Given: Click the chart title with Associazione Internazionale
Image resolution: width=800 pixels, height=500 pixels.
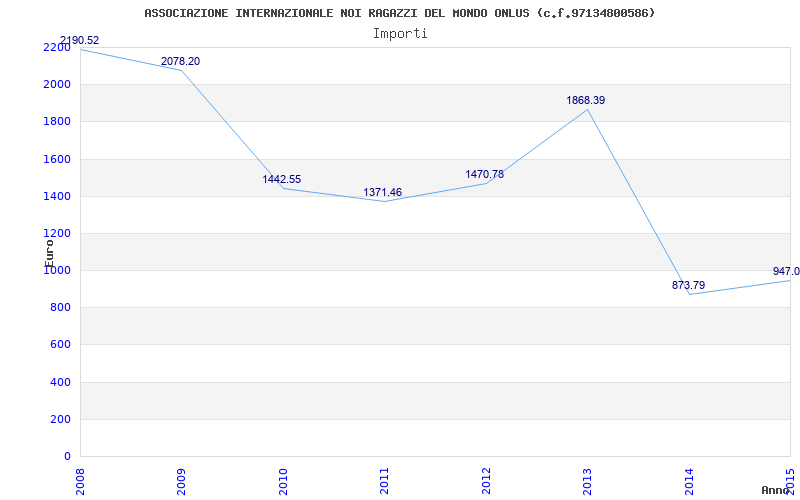Looking at the screenshot, I should click(399, 13).
